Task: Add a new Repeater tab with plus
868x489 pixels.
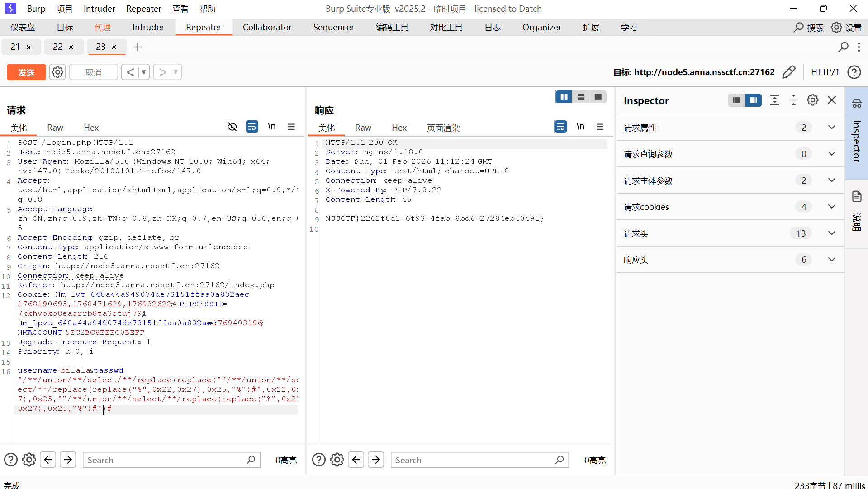Action: [138, 47]
